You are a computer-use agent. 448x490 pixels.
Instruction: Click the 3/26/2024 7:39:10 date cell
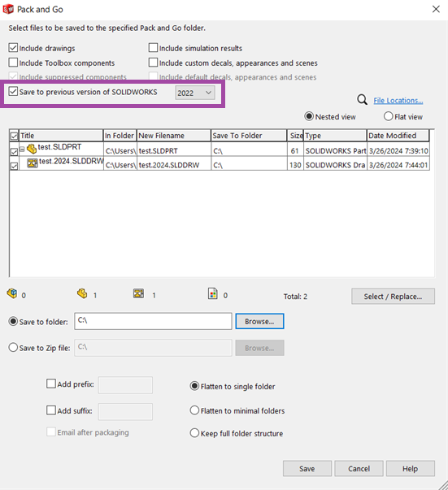click(x=398, y=150)
